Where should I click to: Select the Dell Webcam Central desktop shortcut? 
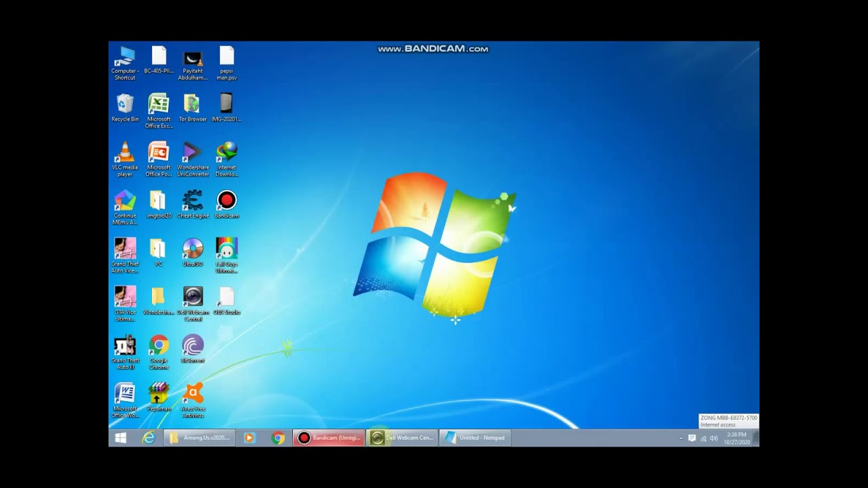pyautogui.click(x=193, y=304)
